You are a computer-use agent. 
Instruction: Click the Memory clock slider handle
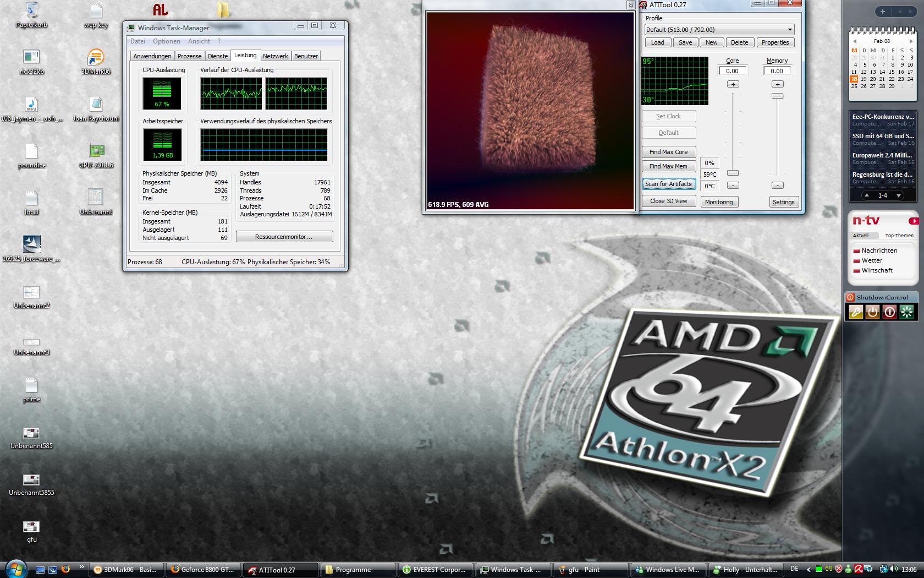(777, 96)
